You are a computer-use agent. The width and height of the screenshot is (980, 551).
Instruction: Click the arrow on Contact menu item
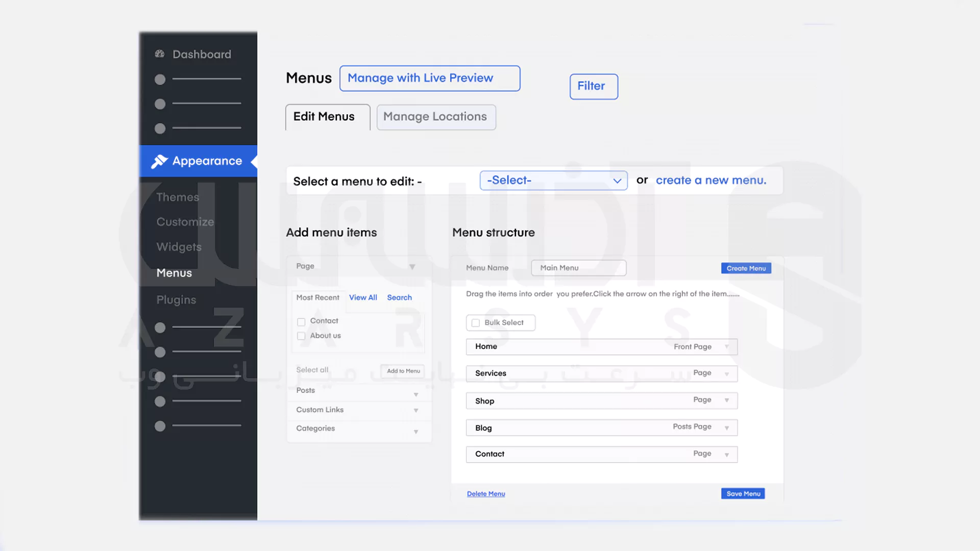point(726,455)
